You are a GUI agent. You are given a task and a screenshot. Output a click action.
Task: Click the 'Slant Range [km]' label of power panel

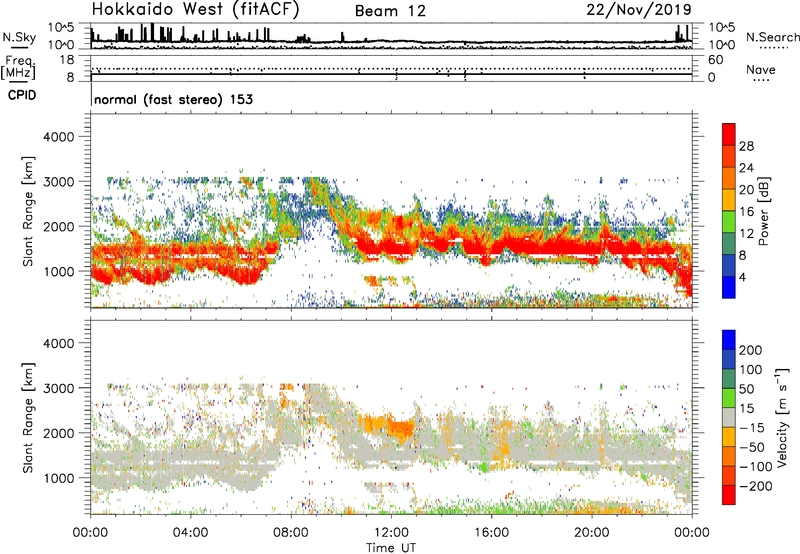(28, 211)
